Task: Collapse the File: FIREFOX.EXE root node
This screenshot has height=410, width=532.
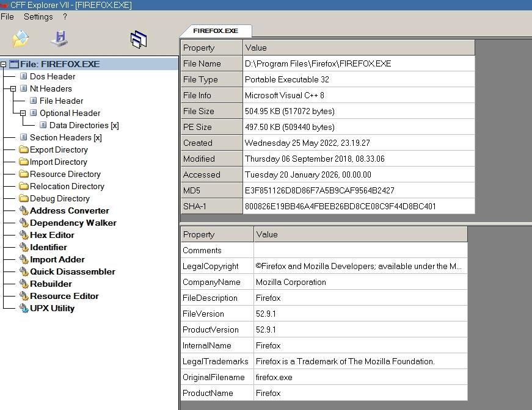Action: (4, 64)
